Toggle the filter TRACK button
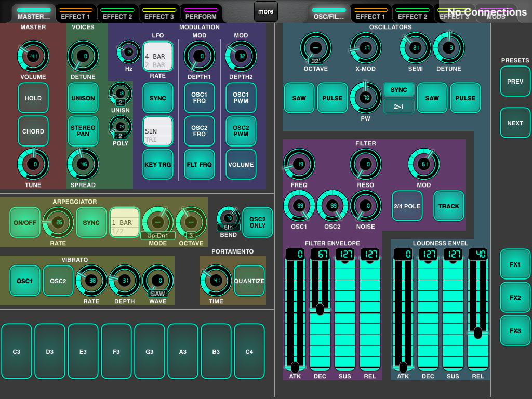Screen dimensions: 532x399 [448, 206]
